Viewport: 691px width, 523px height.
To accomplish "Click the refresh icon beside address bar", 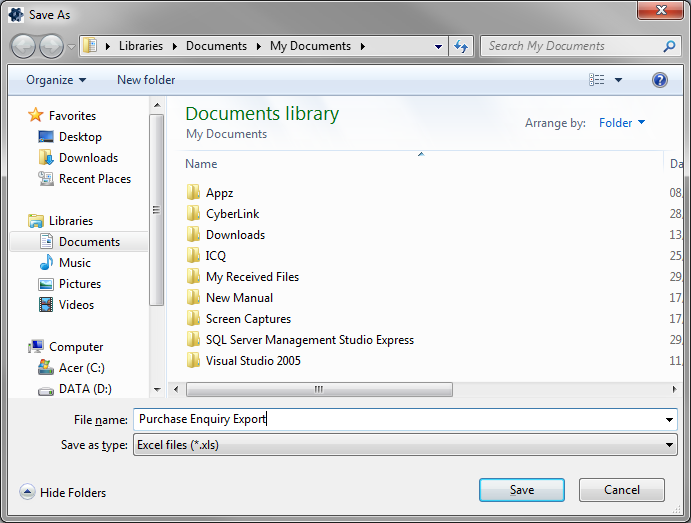I will [x=461, y=46].
